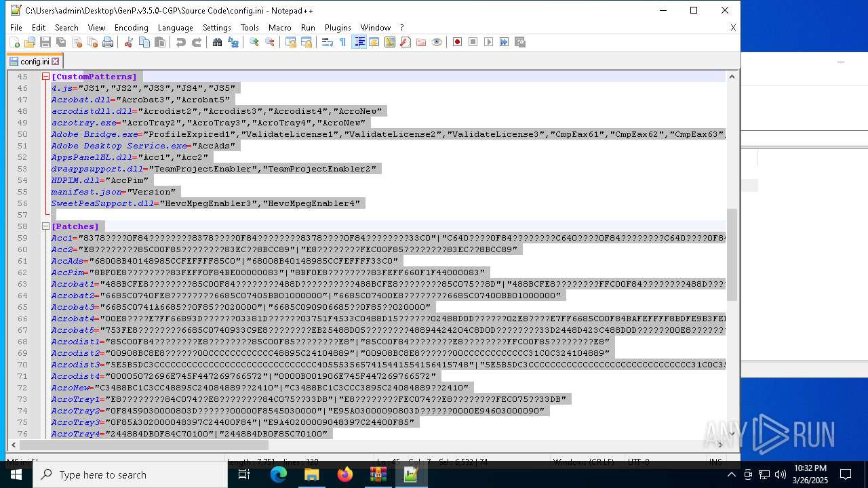
Task: Click the user defined language icon
Action: pos(374,42)
